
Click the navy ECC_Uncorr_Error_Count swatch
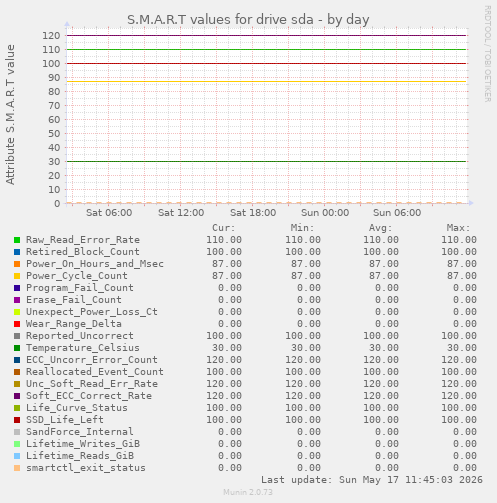[x=17, y=360]
